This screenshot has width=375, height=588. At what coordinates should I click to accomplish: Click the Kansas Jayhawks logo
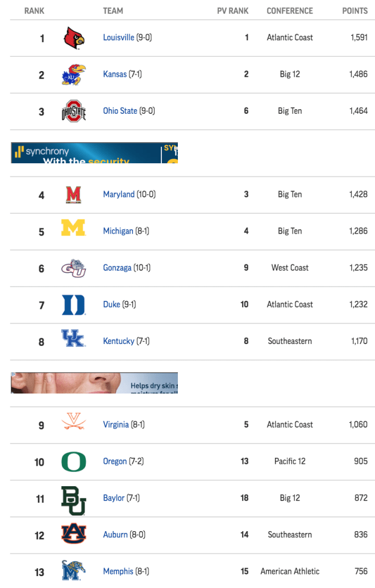coord(74,74)
